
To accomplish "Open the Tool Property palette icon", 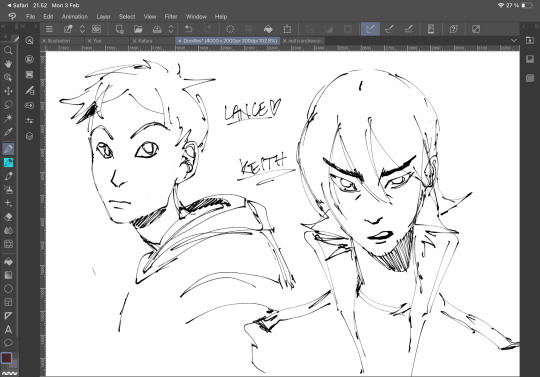I will 30,75.
